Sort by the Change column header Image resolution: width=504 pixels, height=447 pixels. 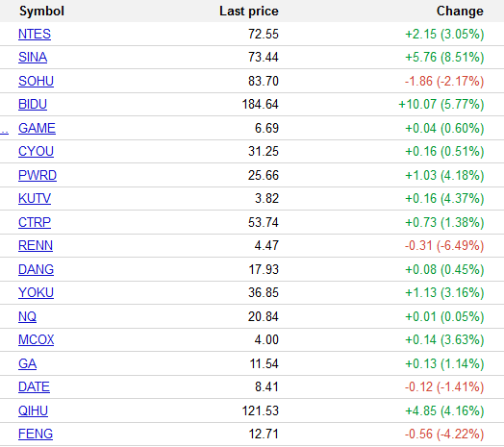pos(460,12)
